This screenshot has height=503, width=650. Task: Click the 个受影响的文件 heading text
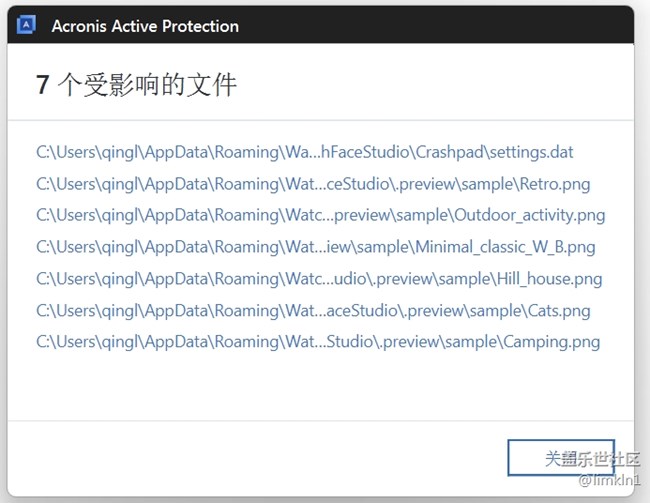148,85
